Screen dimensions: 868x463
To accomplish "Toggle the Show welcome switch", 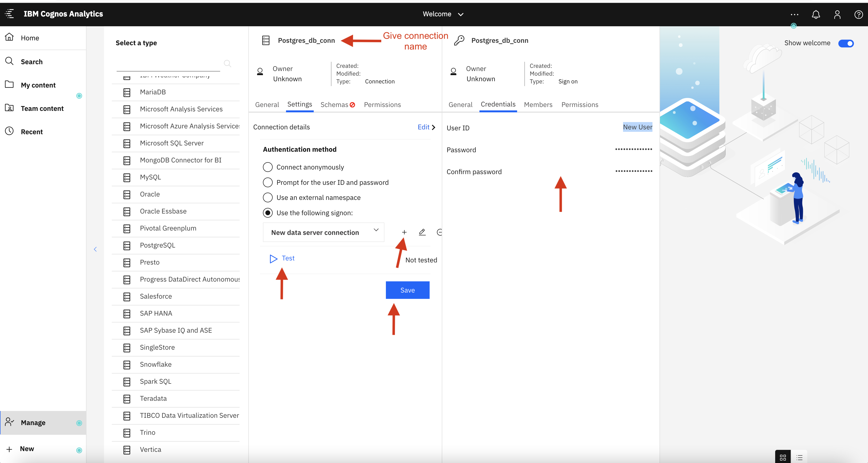I will click(x=846, y=43).
